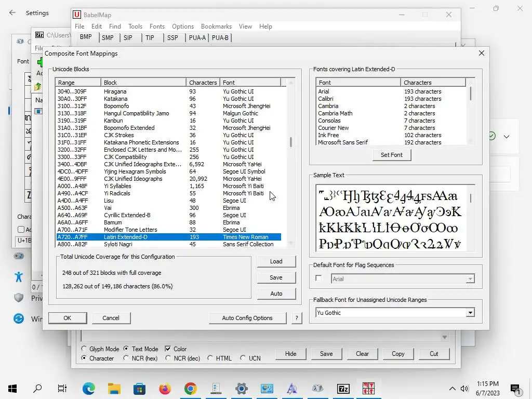The width and height of the screenshot is (532, 399).
Task: Click the Auto button
Action: pyautogui.click(x=276, y=294)
